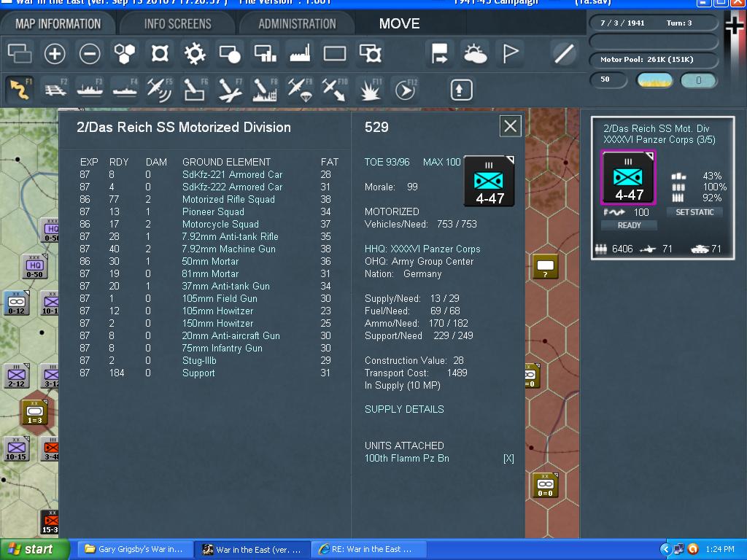
Task: Click the TOE 93/96 value
Action: pyautogui.click(x=387, y=162)
